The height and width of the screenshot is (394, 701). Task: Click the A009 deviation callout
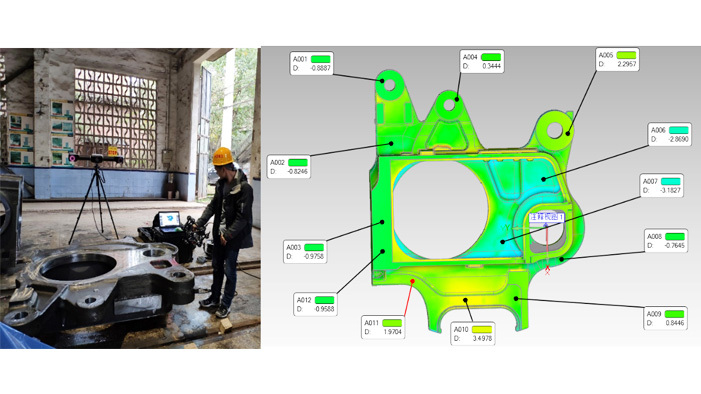(665, 318)
